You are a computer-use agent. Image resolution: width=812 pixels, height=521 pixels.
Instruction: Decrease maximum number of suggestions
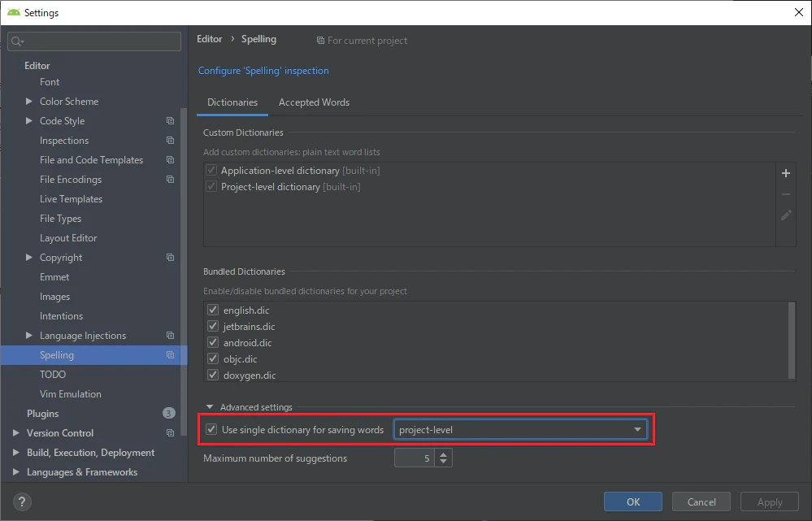coord(443,462)
